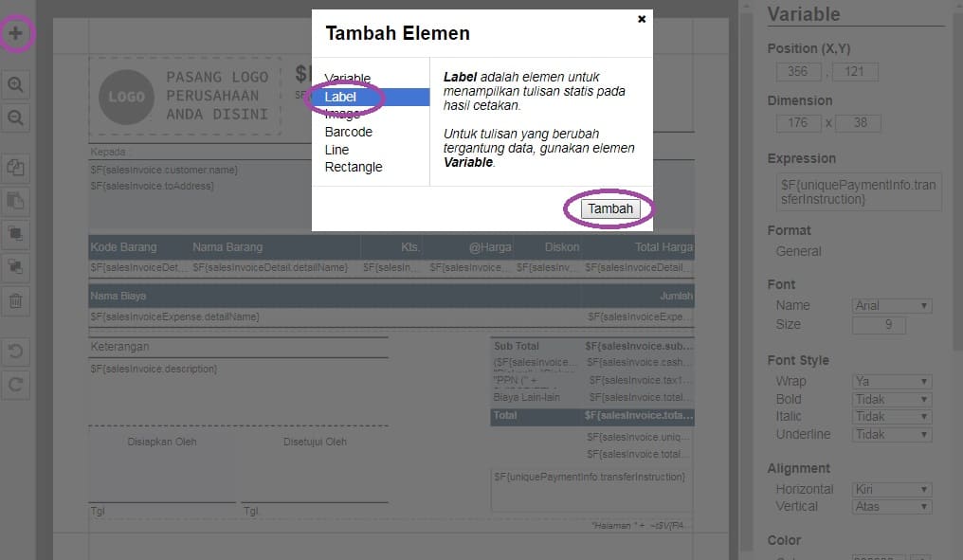Click the zoom out magnifier icon
Screen dimensions: 963x560
pos(16,118)
